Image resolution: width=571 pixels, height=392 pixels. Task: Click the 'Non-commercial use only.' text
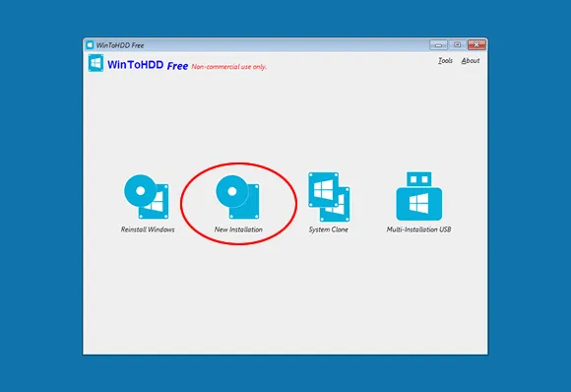(229, 67)
